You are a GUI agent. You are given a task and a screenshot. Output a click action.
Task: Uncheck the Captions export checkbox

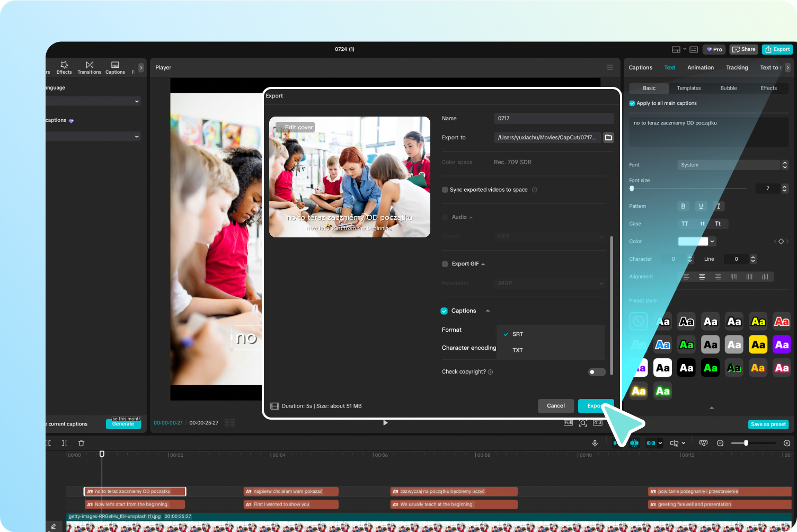coord(444,311)
